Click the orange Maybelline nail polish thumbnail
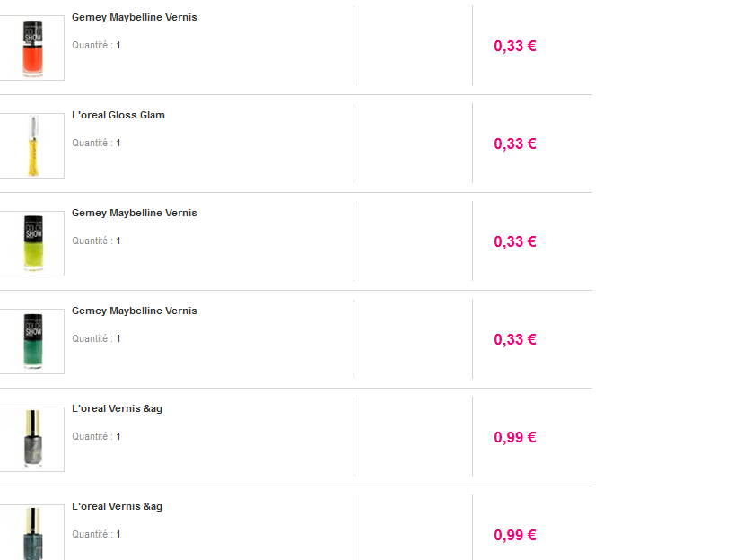The width and height of the screenshot is (735, 560). [x=32, y=48]
